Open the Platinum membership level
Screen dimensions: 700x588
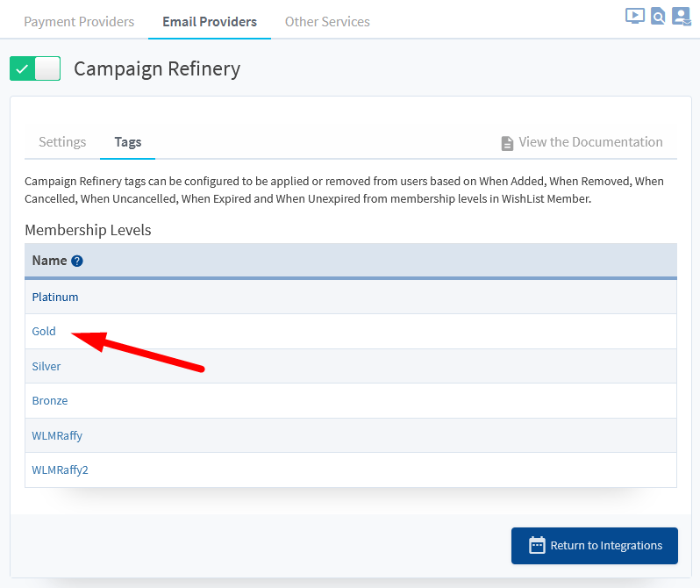click(55, 298)
